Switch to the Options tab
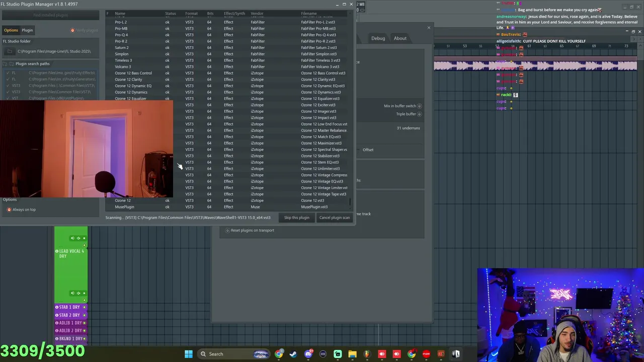This screenshot has width=644, height=362. point(11,30)
